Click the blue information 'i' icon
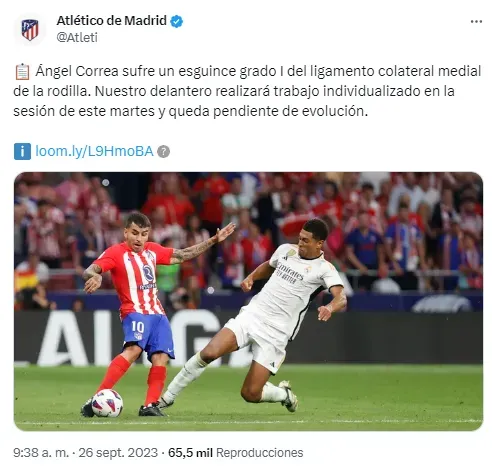 tap(22, 151)
